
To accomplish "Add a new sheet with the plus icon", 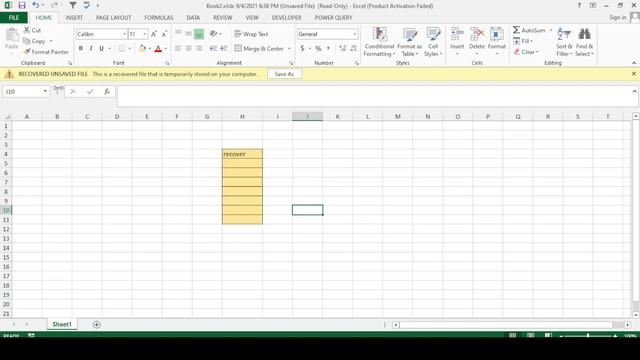I will (96, 324).
